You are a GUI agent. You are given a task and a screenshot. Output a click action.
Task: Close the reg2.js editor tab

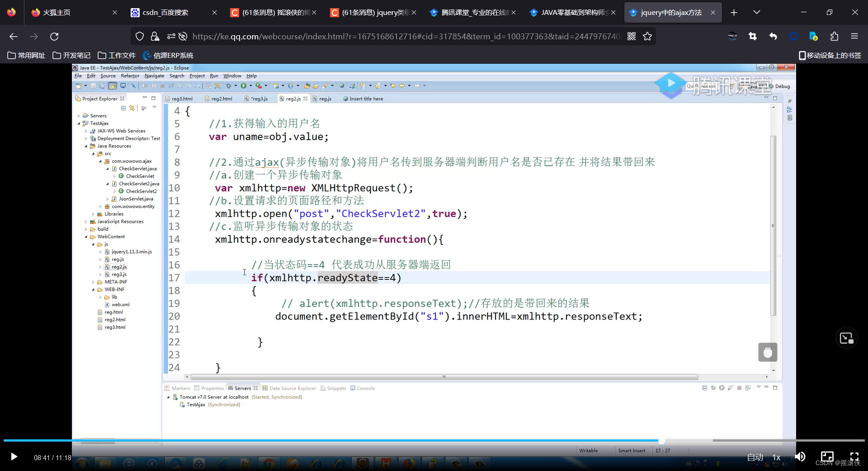tap(306, 99)
